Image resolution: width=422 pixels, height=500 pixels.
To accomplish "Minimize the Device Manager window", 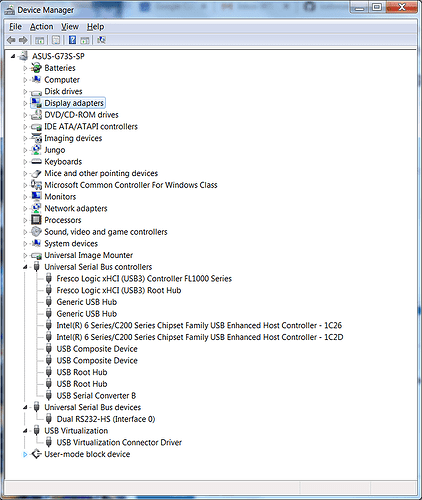I will [359, 7].
